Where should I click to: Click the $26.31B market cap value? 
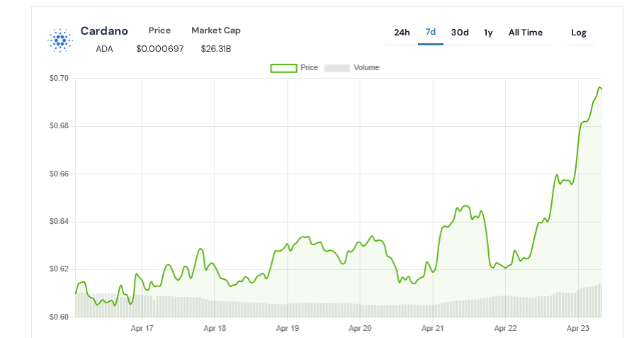(216, 49)
